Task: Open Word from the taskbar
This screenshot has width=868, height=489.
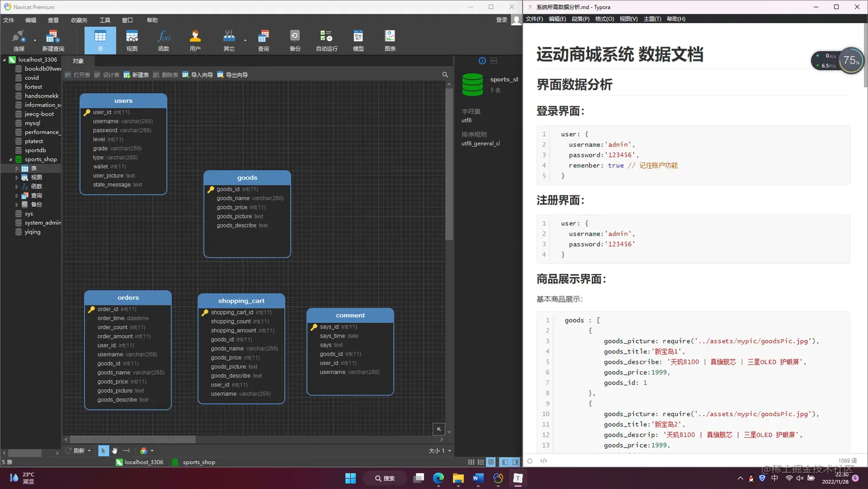Action: [478, 478]
